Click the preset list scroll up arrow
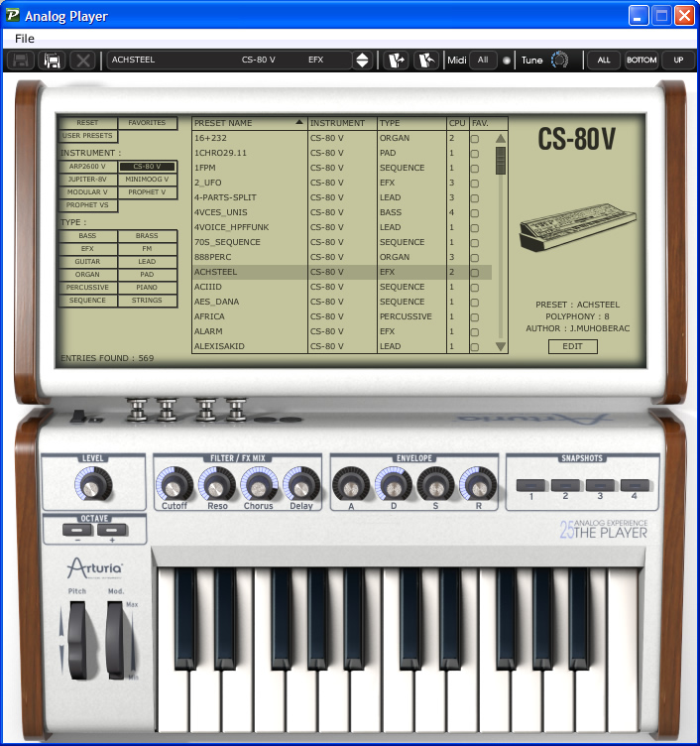This screenshot has height=746, width=700. [x=501, y=139]
